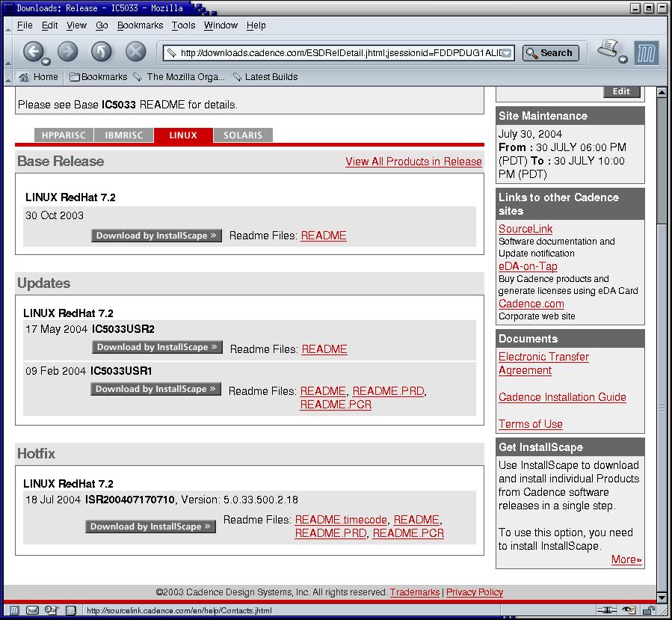Select the LINUX platform tab

183,135
